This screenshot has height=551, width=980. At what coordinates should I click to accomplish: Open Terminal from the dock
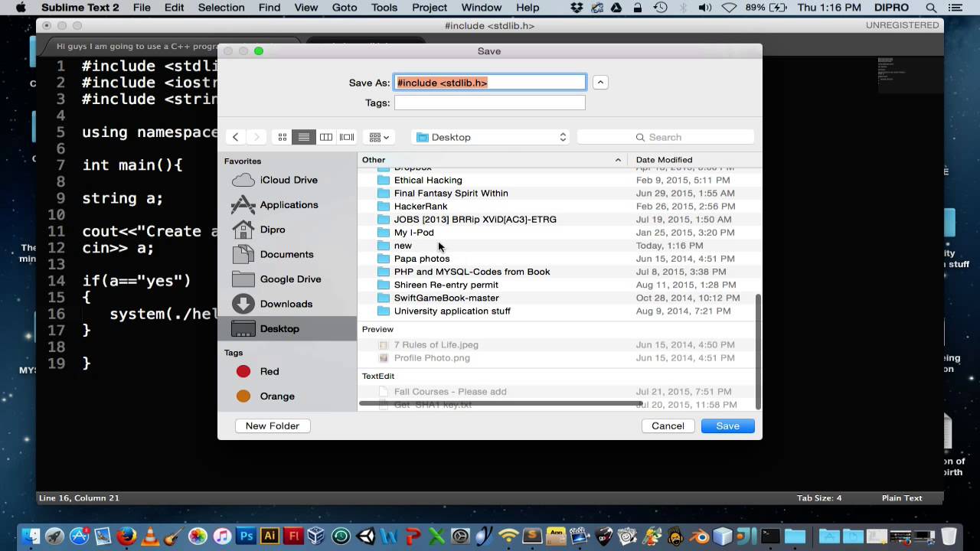pyautogui.click(x=770, y=536)
